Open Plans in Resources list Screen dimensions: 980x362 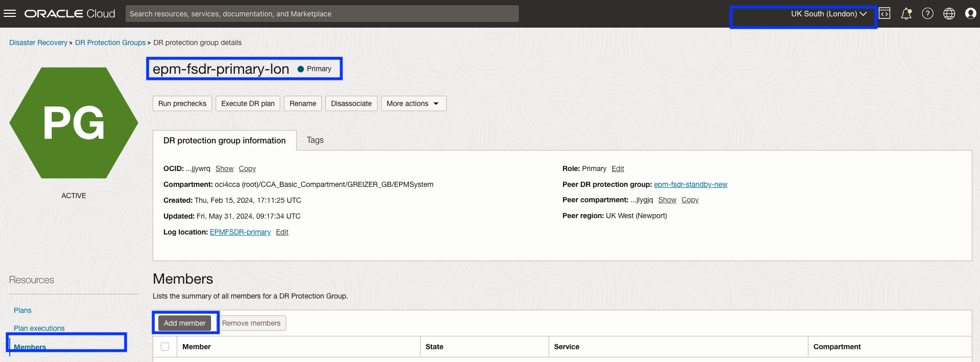click(23, 310)
